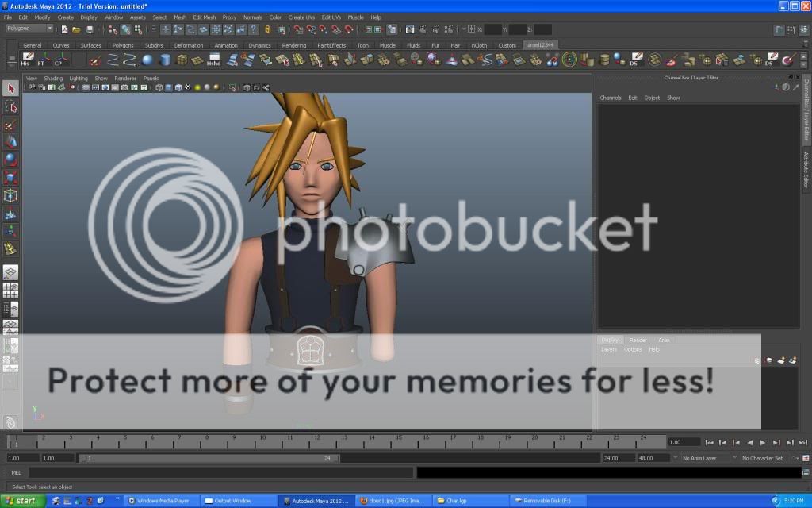Image resolution: width=812 pixels, height=508 pixels.
Task: Open Hypershade via the 'Hshd' shelf icon
Action: pos(214,60)
